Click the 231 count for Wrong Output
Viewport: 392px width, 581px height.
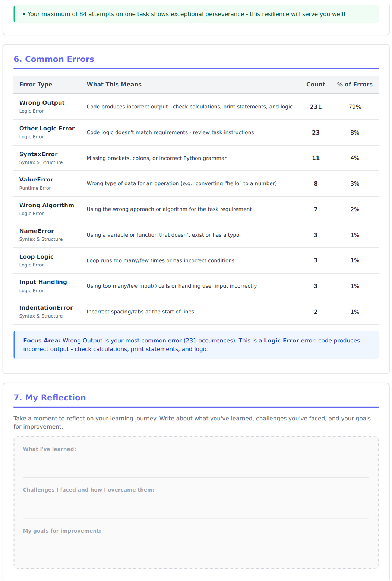click(x=316, y=107)
